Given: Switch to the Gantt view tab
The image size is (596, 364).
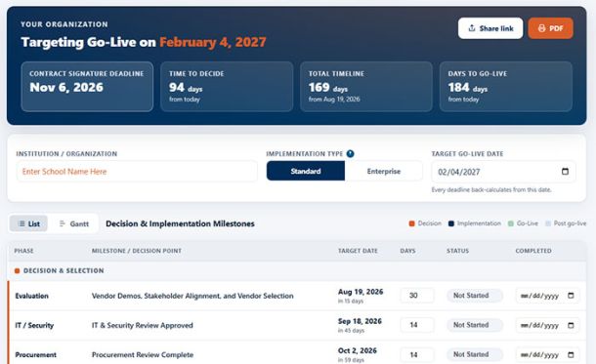Looking at the screenshot, I should (73, 223).
